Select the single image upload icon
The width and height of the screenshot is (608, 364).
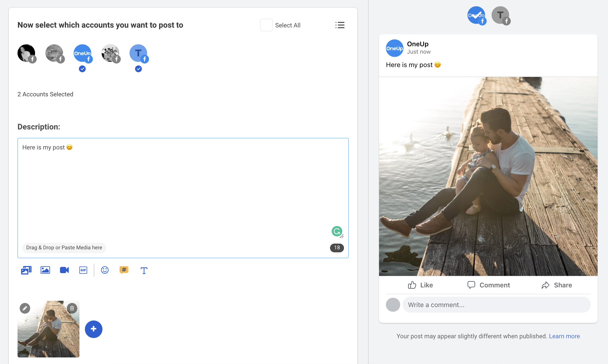tap(45, 270)
